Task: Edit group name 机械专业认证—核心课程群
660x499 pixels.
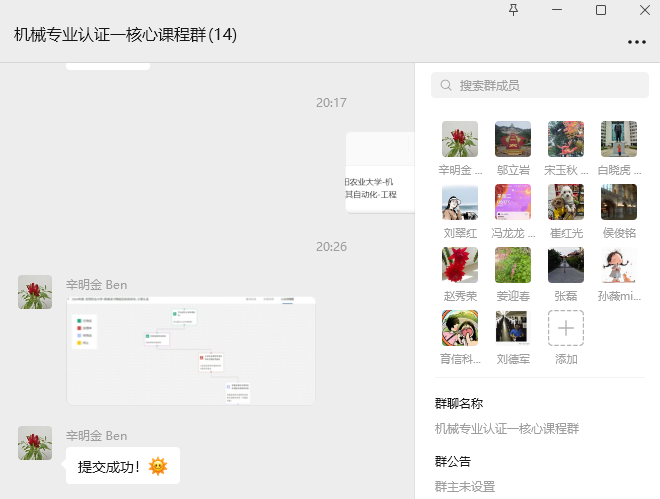Action: pyautogui.click(x=507, y=429)
